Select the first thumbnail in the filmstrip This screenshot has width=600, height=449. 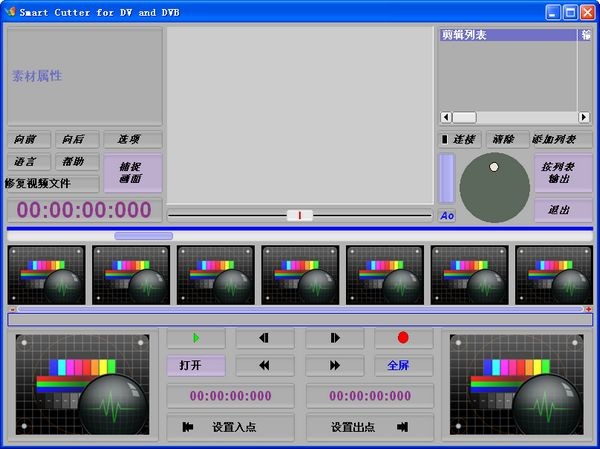[46, 274]
